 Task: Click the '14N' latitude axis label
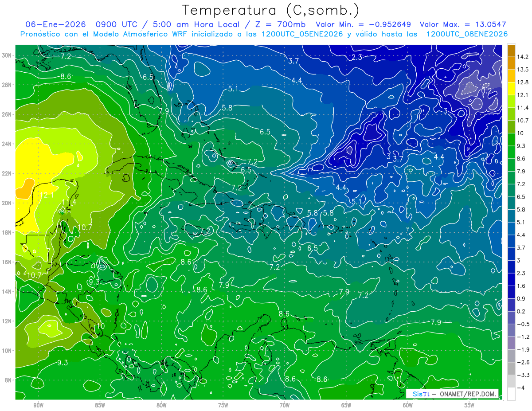coord(7,291)
